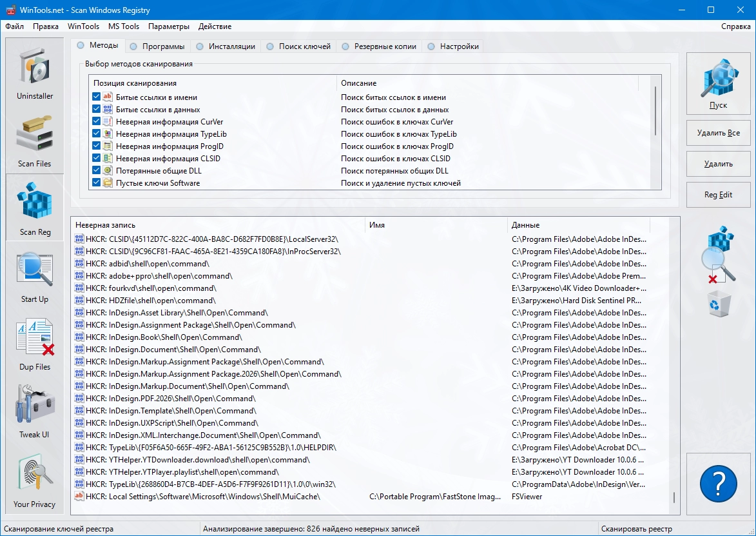Open the MS Tools menu

(124, 26)
